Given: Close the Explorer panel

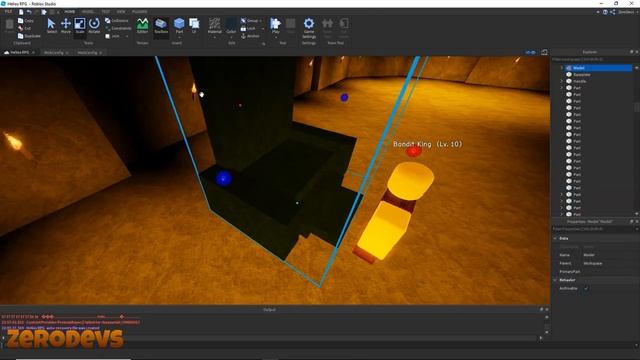Looking at the screenshot, I should 637,52.
